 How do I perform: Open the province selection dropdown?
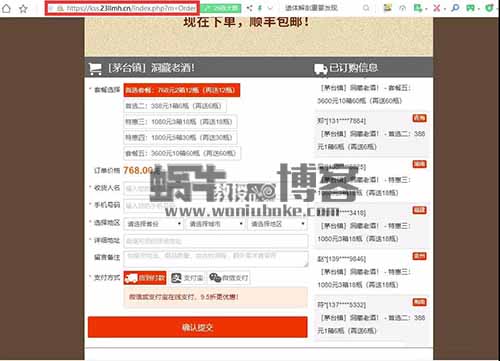point(153,224)
